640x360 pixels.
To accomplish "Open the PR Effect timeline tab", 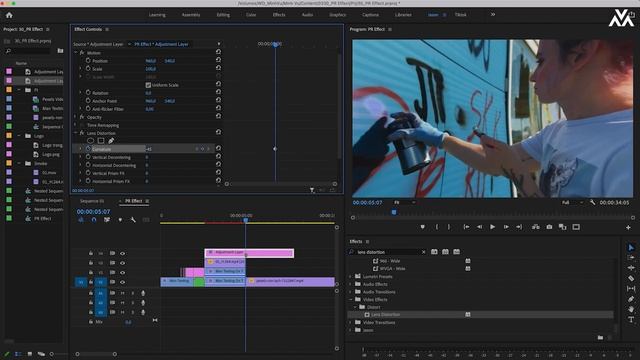I will tap(133, 201).
